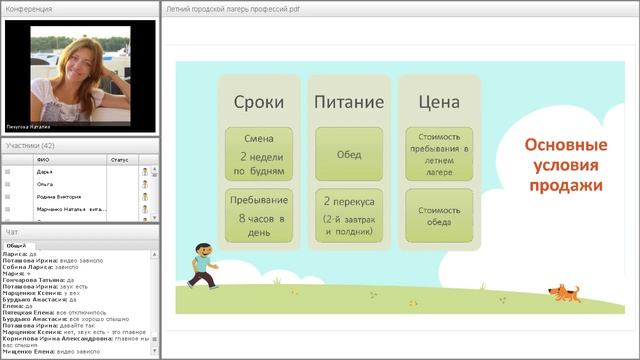Click the user icon for Марченко Наталья
Image resolution: width=640 pixels, height=360 pixels.
click(145, 209)
